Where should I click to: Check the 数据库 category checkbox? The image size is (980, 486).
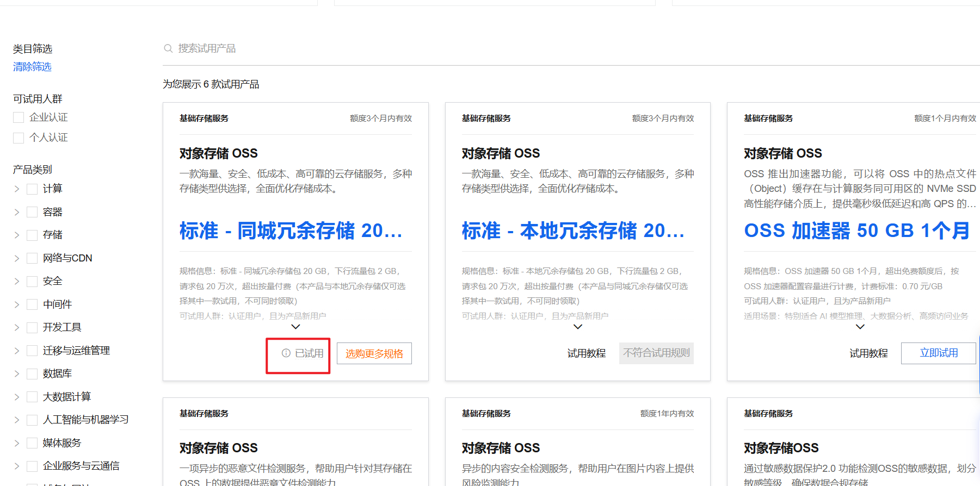coord(32,373)
